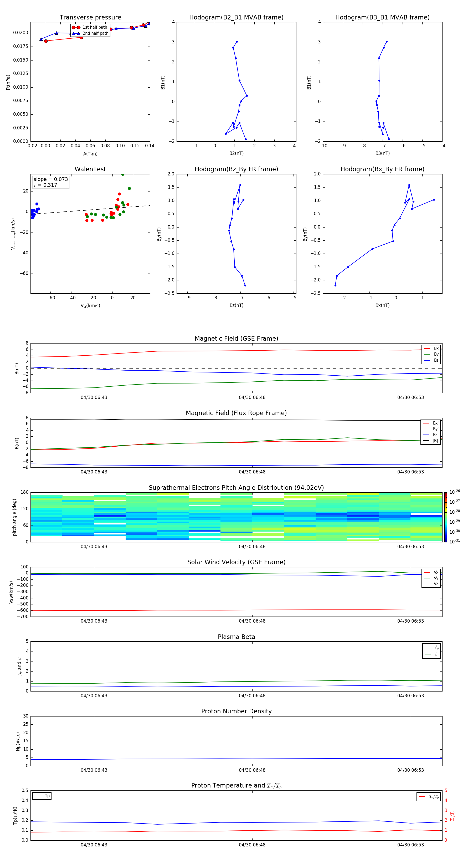
Task: Click the 'Hodogram(B3_B1 MVAB frame)' title
Action: [x=382, y=18]
